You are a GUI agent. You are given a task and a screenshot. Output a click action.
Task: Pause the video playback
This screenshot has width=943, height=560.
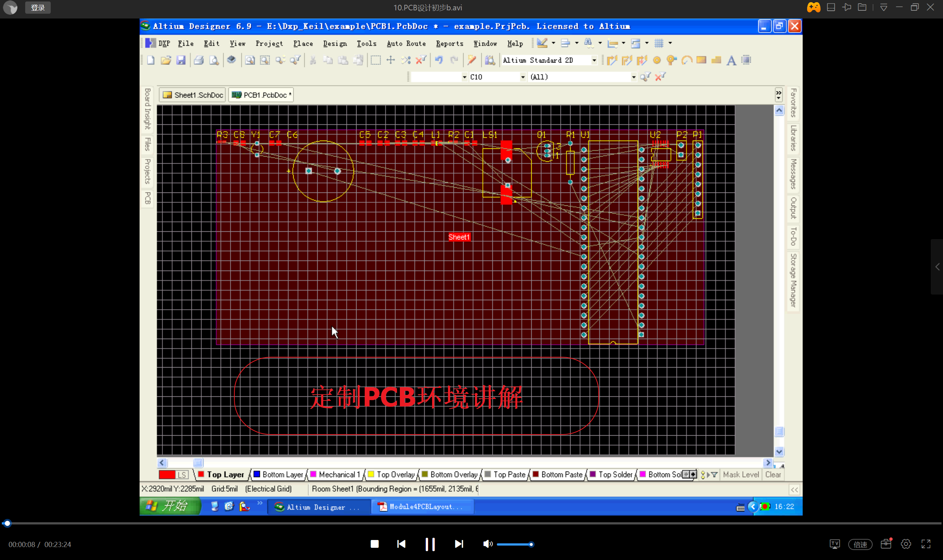[430, 544]
